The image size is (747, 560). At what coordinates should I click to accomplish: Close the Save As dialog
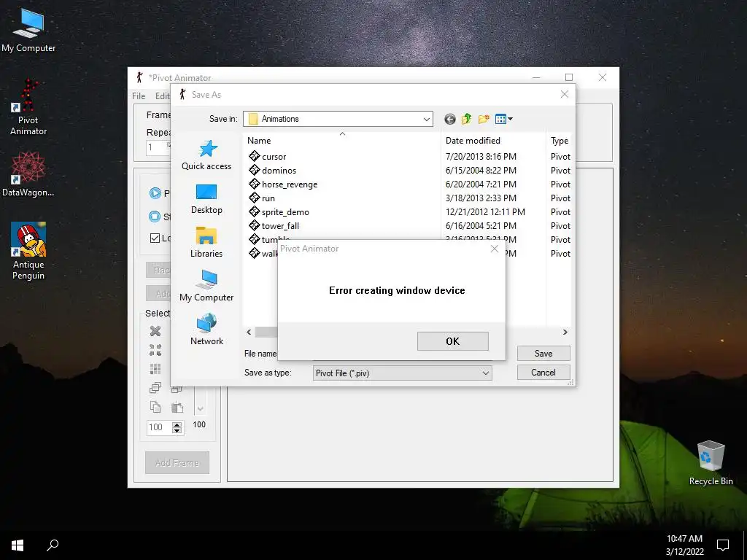[x=565, y=94]
